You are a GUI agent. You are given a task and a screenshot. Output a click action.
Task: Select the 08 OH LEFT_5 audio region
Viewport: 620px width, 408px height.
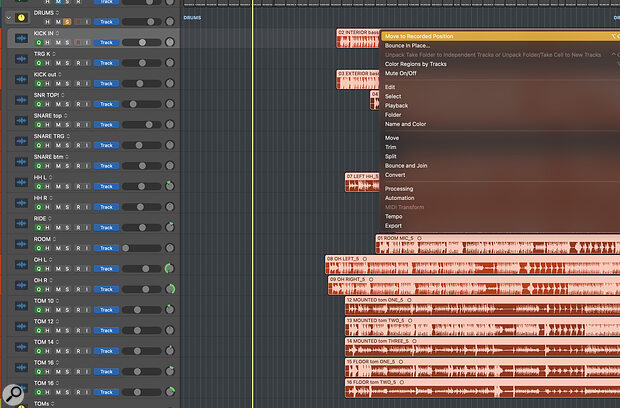[473, 264]
